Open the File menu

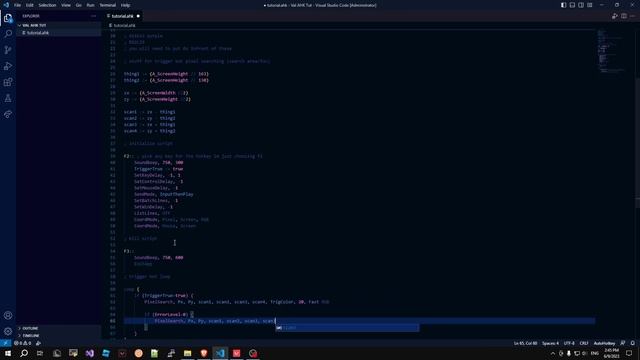point(18,5)
